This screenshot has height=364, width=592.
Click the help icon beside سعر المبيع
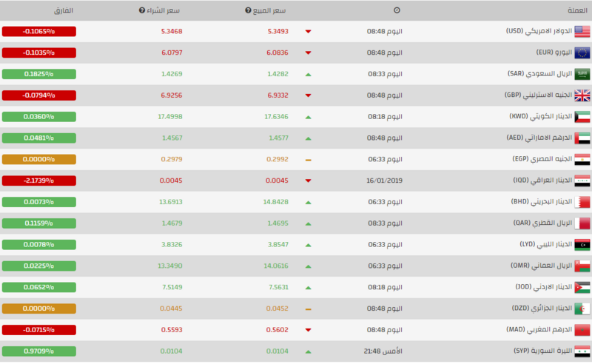248,10
